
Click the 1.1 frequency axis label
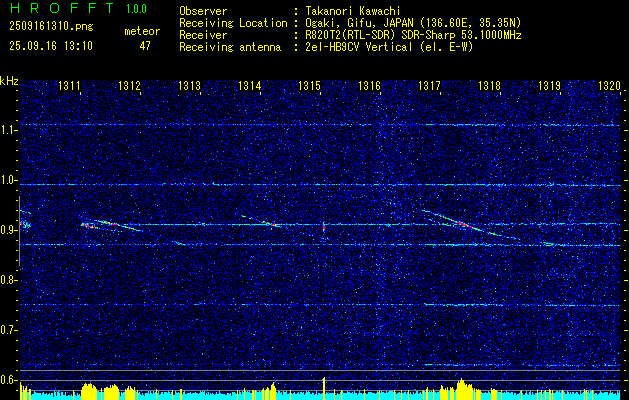coord(8,130)
